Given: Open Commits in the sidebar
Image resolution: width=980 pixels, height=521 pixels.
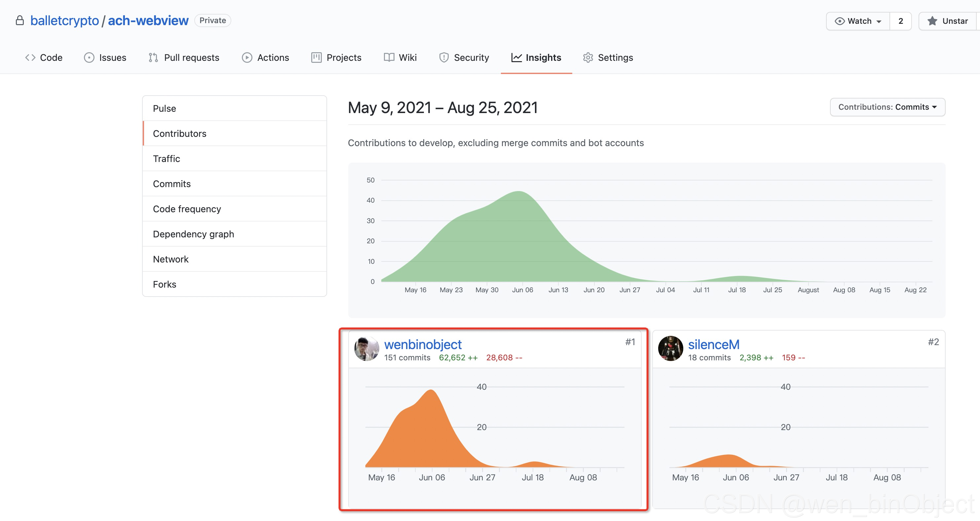Looking at the screenshot, I should (235, 184).
